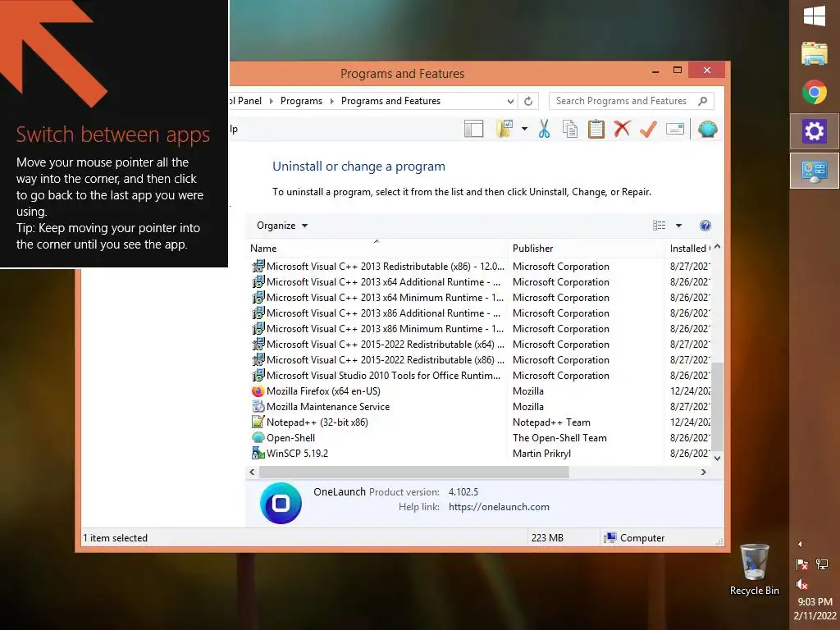Select Visual C++ 2013 x86 Additional Runtime row
Viewport: 840px width, 630px height.
479,313
